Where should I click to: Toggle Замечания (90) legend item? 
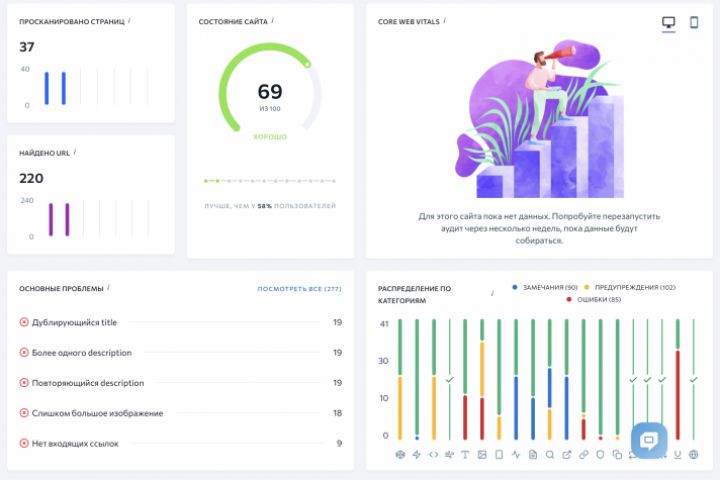[545, 288]
